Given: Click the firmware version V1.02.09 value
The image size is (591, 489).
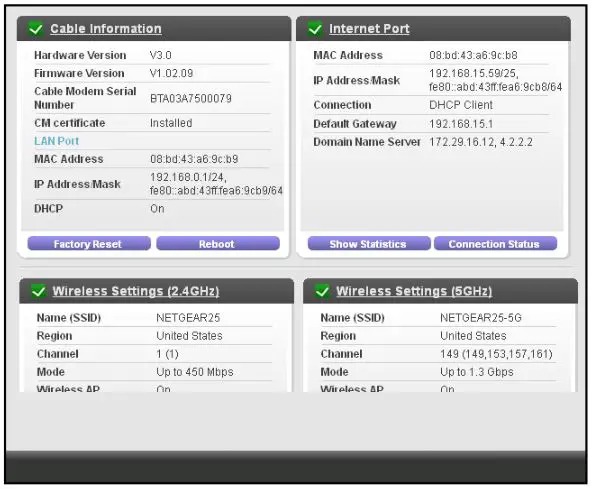Looking at the screenshot, I should pos(171,73).
